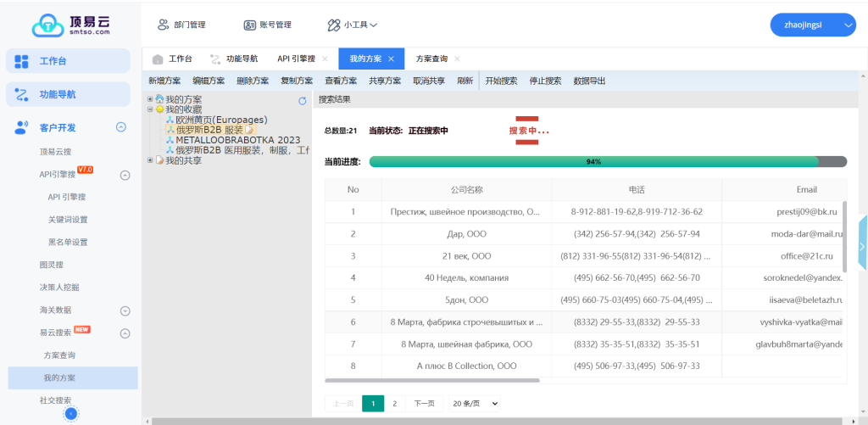
Task: Go to page 2 of results
Action: click(x=394, y=404)
